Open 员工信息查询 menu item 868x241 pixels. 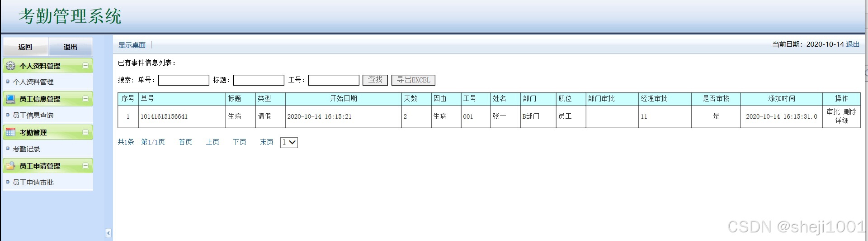(x=33, y=116)
